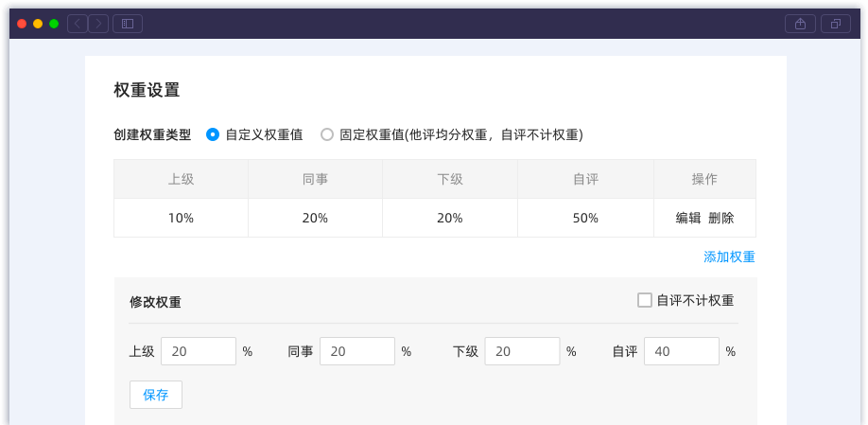
Task: Focus the 自评 percentage input field
Action: [x=682, y=351]
